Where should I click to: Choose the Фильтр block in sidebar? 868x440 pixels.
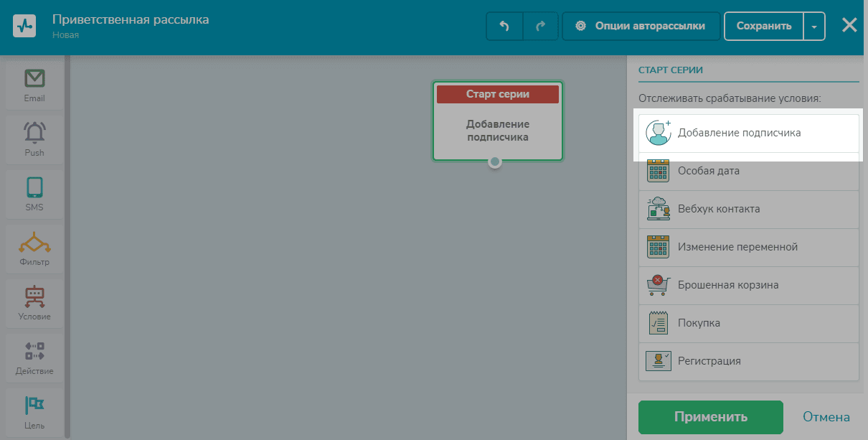[x=34, y=249]
